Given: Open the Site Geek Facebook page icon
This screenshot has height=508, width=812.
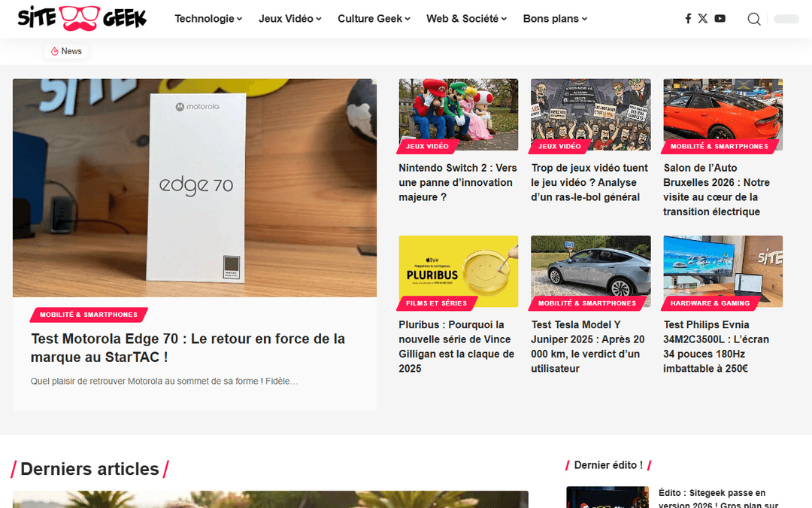Looking at the screenshot, I should (x=688, y=19).
